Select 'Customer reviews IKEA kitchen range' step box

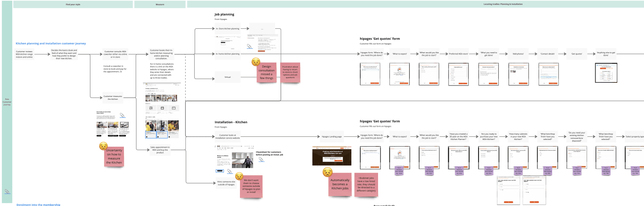pos(24,54)
